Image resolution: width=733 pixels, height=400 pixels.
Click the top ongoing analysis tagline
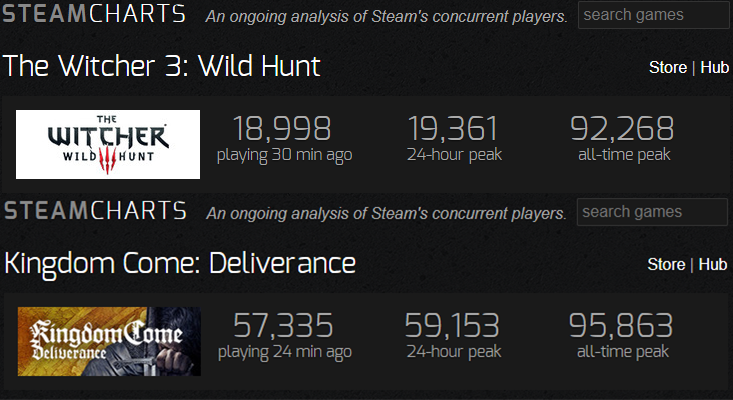click(387, 17)
